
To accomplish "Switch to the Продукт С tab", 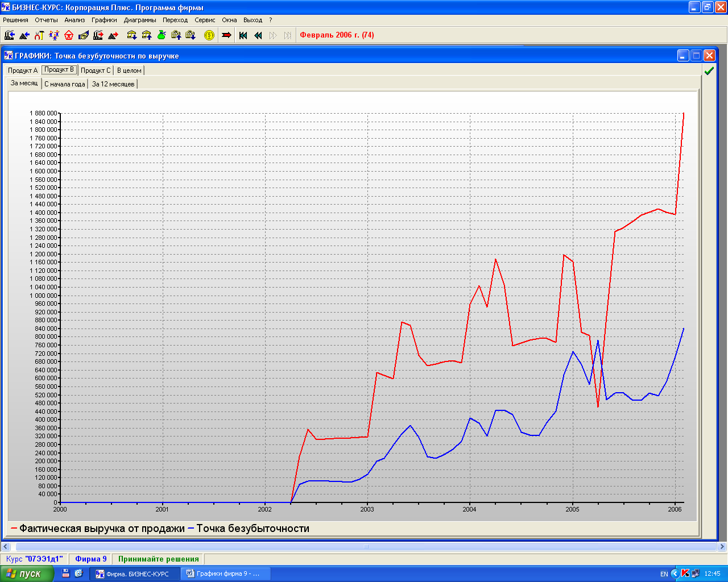I will [96, 70].
